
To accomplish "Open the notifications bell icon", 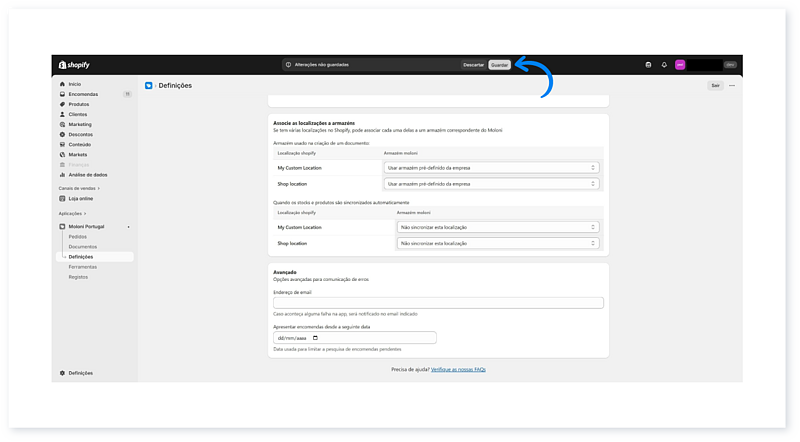I will 664,65.
